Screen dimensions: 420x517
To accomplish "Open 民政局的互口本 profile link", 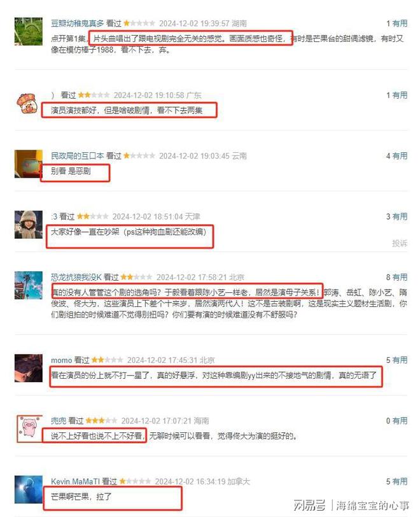I will click(x=78, y=156).
